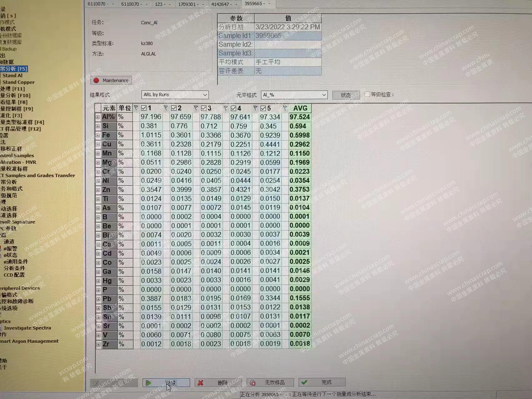Click the red Maintenance indicator icon
The height and width of the screenshot is (399, 532).
pos(96,80)
